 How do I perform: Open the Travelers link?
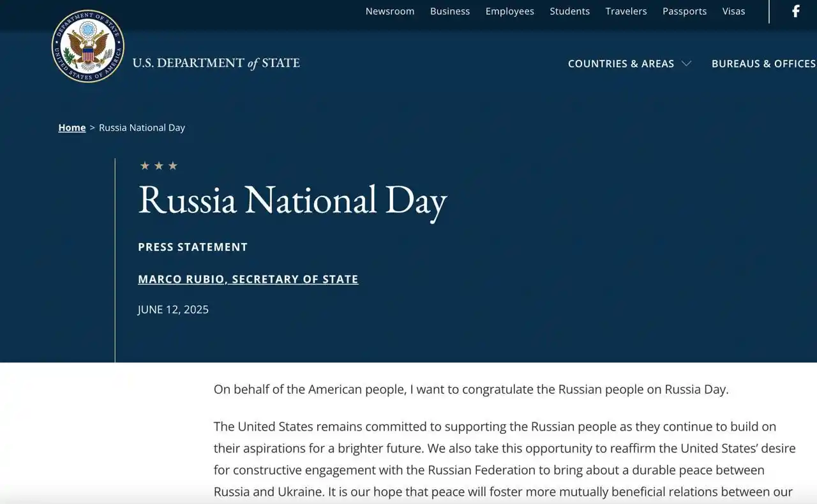point(626,11)
